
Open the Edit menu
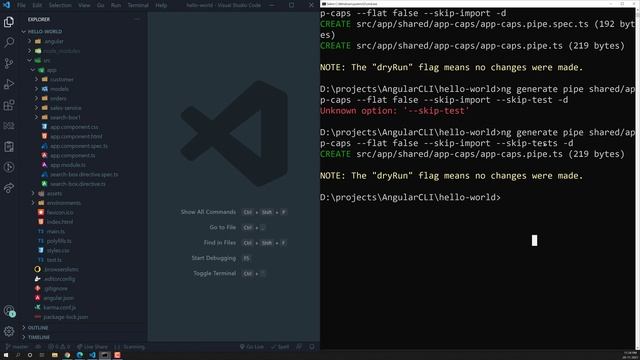click(37, 5)
